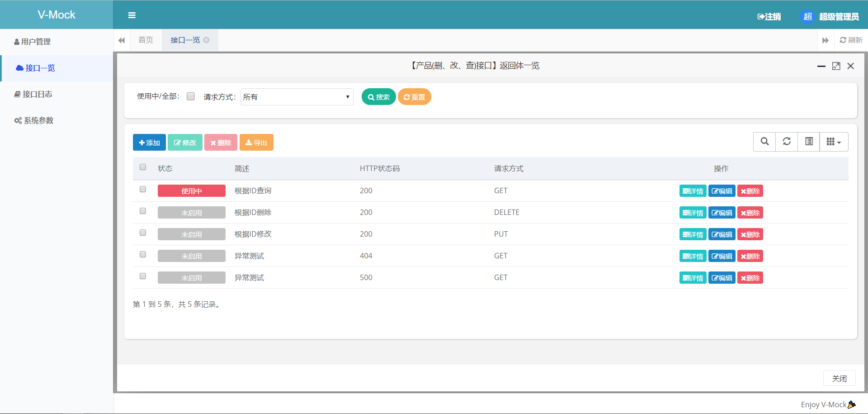The image size is (868, 414).
Task: Toggle card view list icon
Action: coord(809,142)
